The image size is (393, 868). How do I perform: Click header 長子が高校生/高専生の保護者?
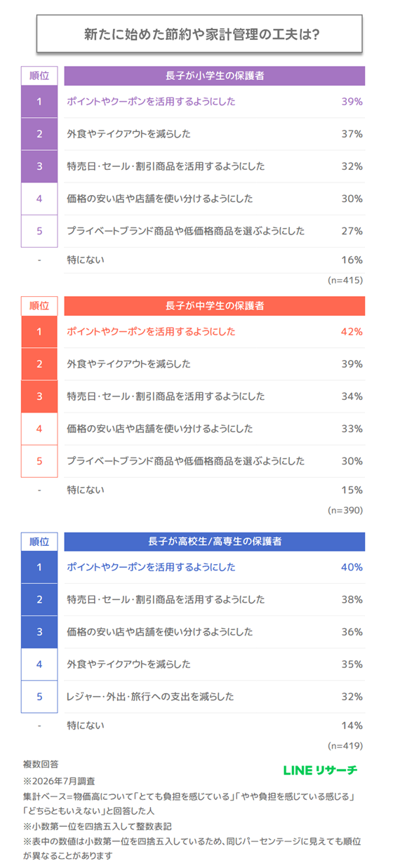click(x=215, y=541)
